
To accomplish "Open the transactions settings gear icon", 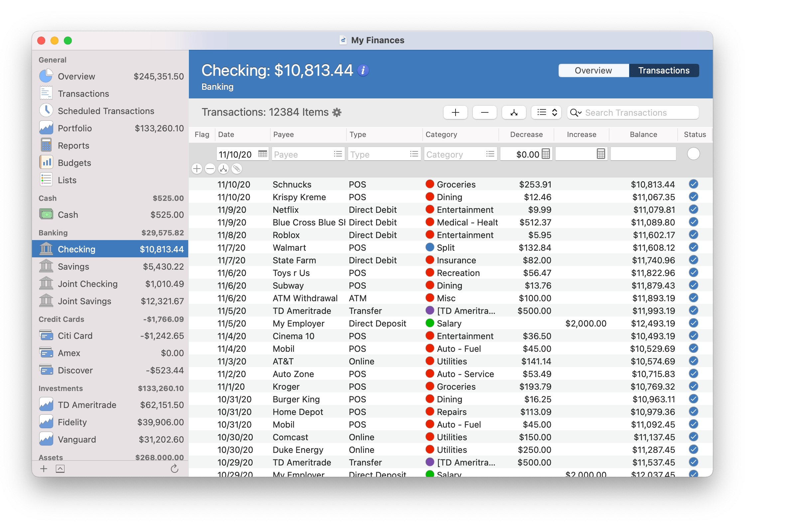I will (x=336, y=112).
